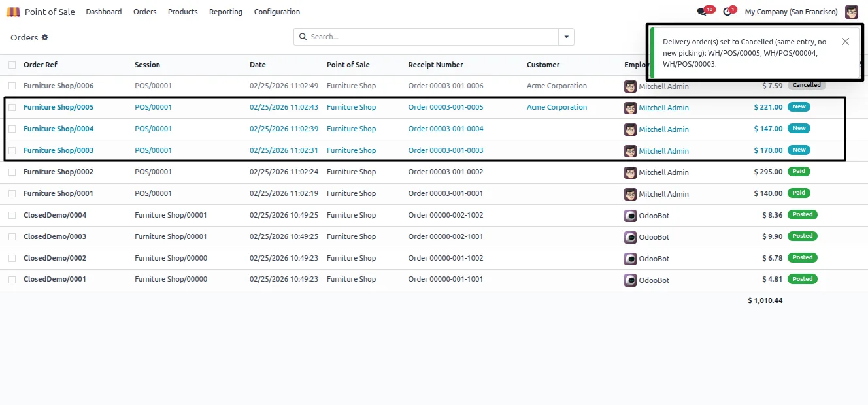The image size is (868, 405).
Task: Click the Orders gear settings icon
Action: (x=45, y=37)
